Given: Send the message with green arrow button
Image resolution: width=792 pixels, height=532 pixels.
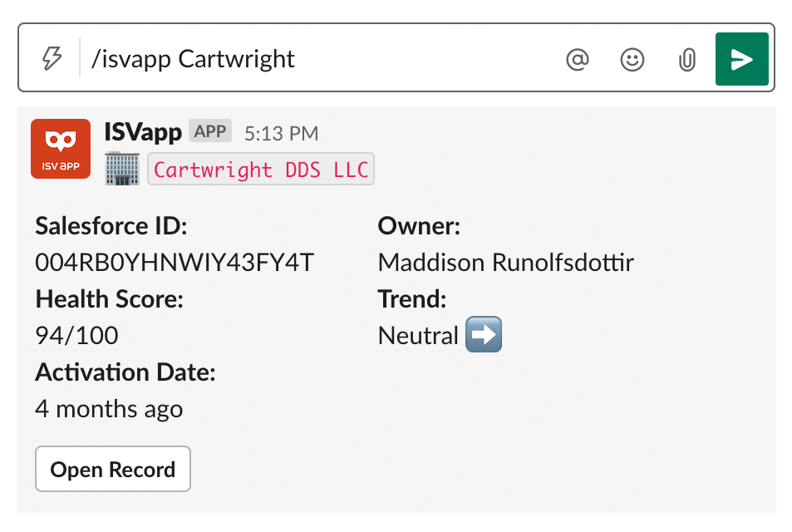Looking at the screenshot, I should pyautogui.click(x=741, y=59).
